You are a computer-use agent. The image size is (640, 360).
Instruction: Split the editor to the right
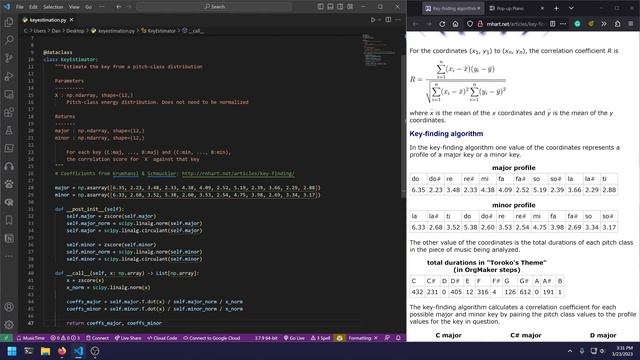tap(388, 20)
